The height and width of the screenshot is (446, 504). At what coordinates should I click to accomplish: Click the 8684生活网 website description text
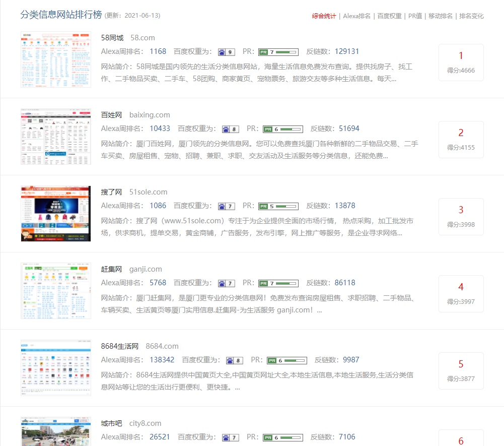[257, 381]
